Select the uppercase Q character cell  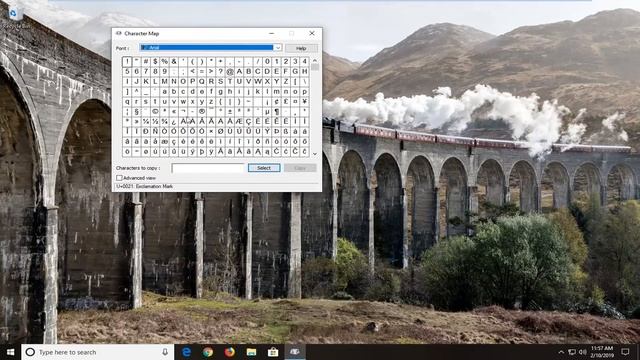coord(202,81)
